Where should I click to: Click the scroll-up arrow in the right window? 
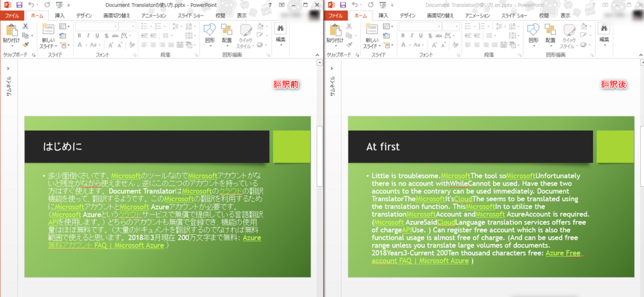(x=642, y=62)
